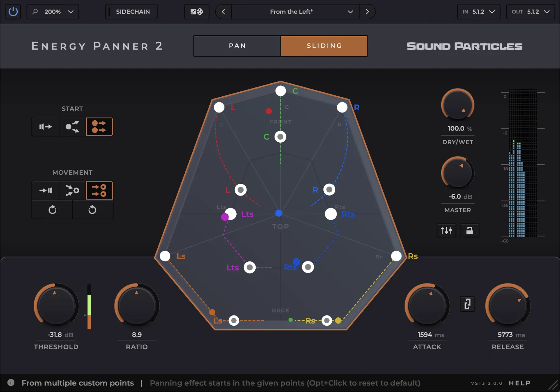Image resolution: width=560 pixels, height=392 pixels.
Task: Click the ATTACK knob
Action: tap(427, 306)
